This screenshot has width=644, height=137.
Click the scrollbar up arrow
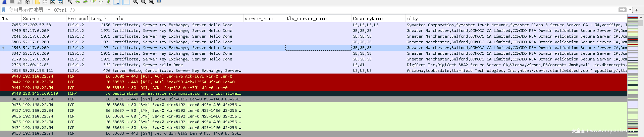coord(641,17)
